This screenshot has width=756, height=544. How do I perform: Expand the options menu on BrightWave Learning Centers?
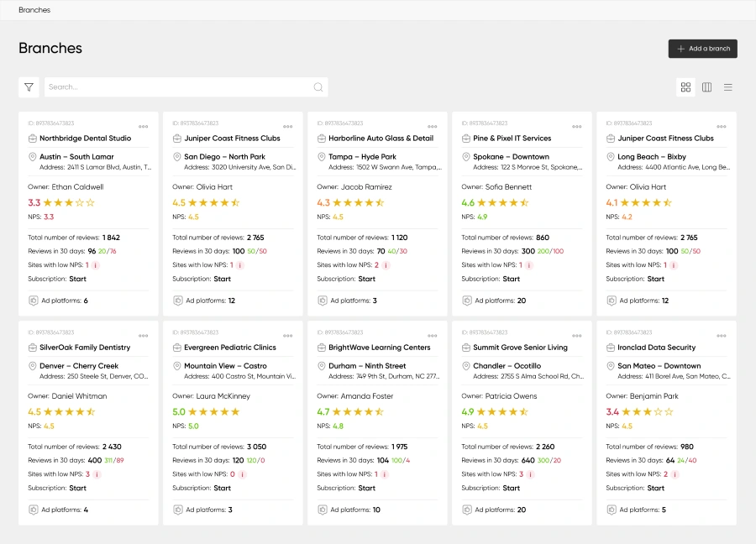pos(433,335)
